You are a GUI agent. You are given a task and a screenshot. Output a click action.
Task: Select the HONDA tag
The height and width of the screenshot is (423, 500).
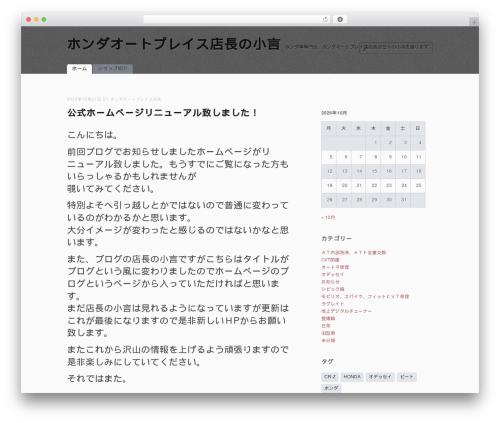[352, 377]
